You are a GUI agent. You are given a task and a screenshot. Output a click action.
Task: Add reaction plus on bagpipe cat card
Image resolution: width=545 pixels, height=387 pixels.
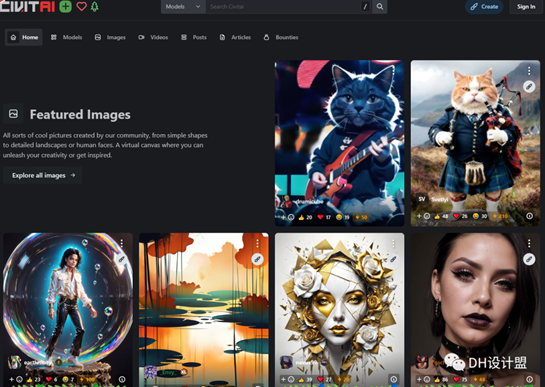[423, 216]
